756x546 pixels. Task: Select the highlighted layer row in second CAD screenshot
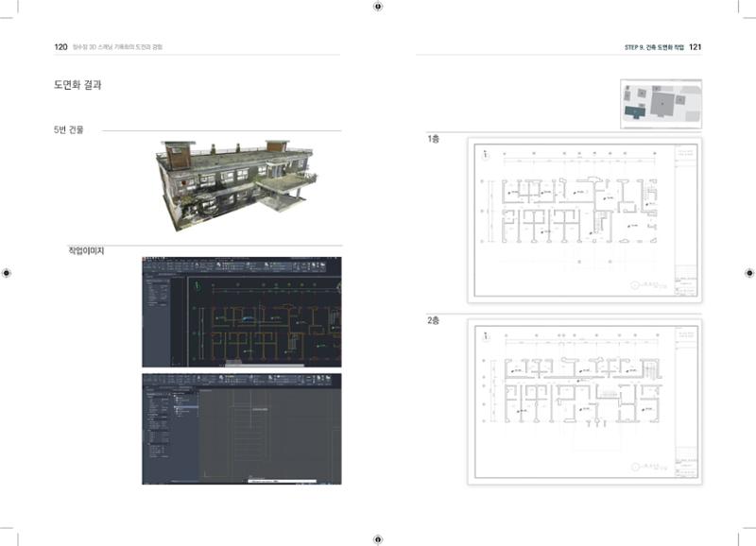click(185, 408)
